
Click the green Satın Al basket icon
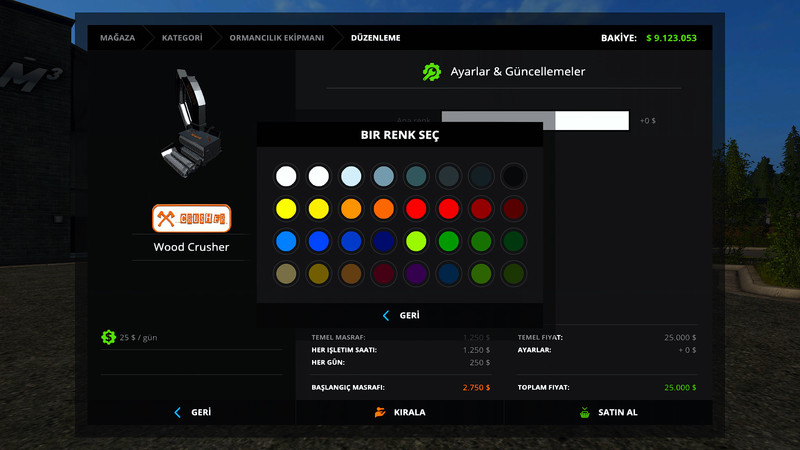pos(584,412)
